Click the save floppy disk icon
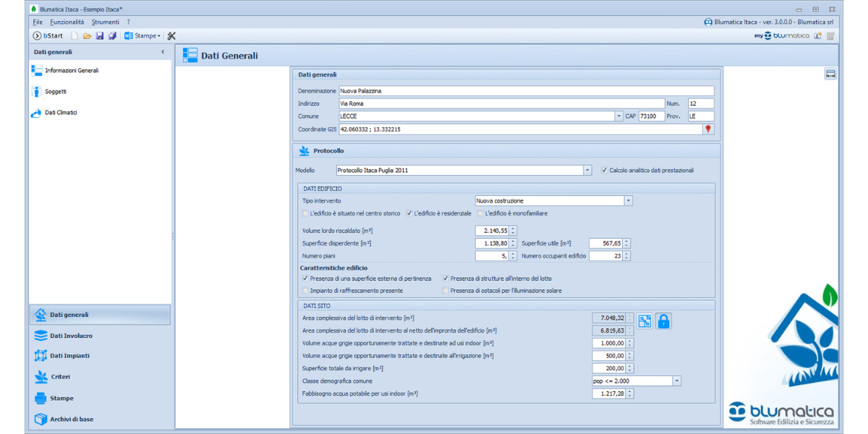This screenshot has height=434, width=868. point(100,35)
